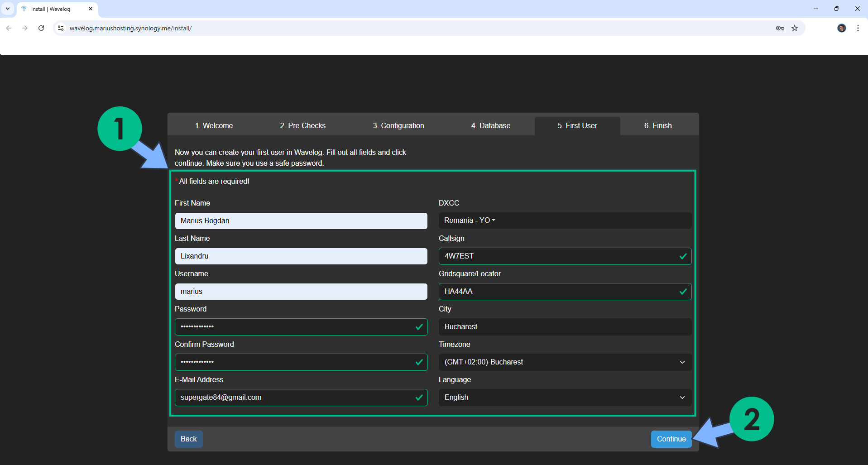Bookmark the page with the star icon
The height and width of the screenshot is (465, 868).
pyautogui.click(x=795, y=28)
